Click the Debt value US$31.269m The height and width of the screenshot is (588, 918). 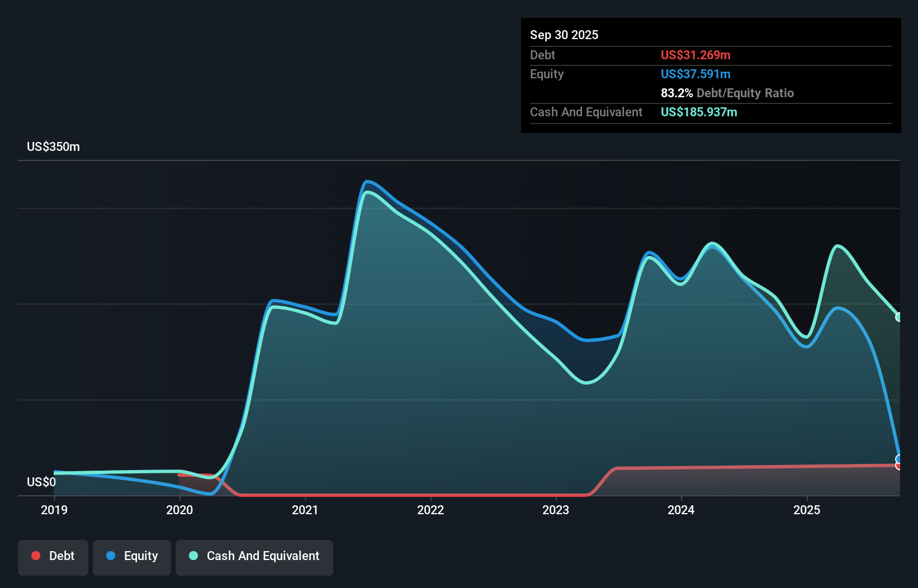click(695, 55)
